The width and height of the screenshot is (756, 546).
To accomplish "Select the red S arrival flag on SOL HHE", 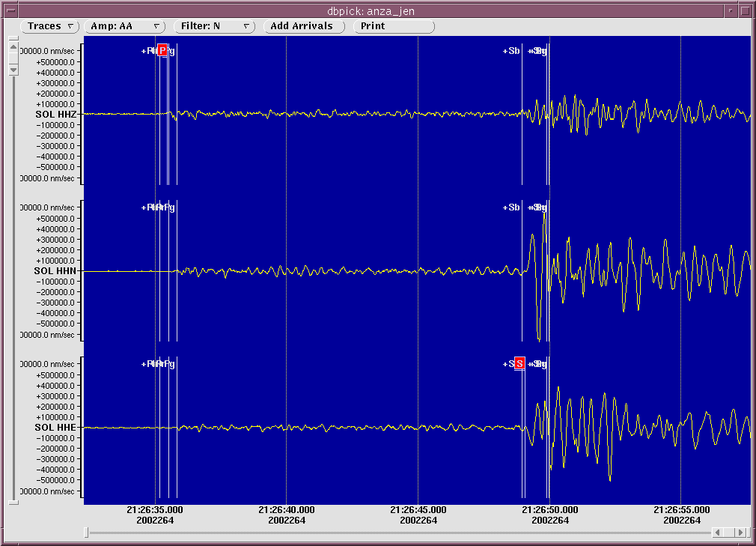I will pyautogui.click(x=519, y=363).
